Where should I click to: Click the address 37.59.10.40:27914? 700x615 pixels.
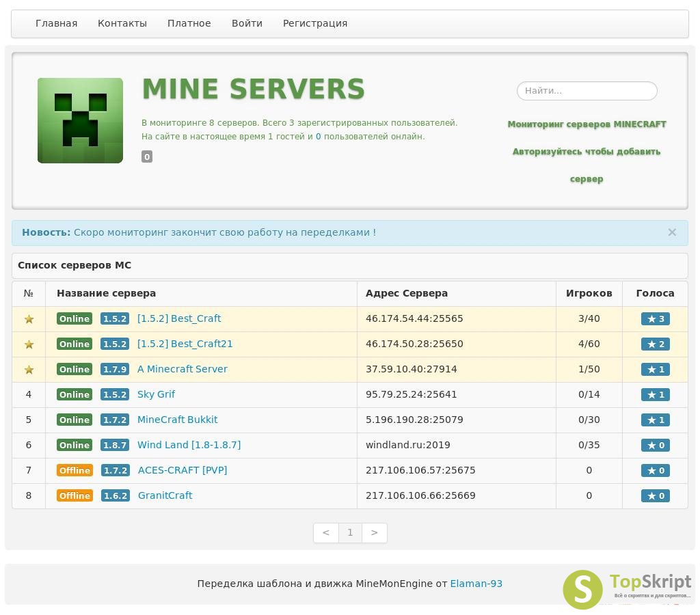pos(411,369)
